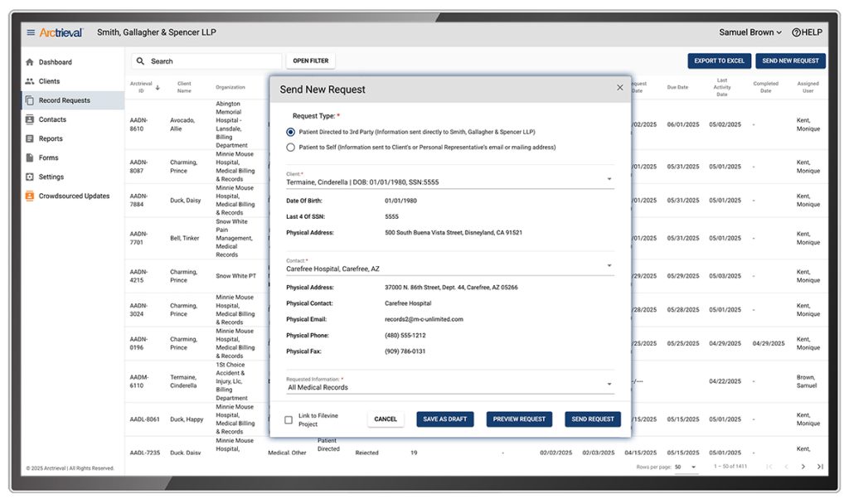This screenshot has height=504, width=849.
Task: Open the hamburger menu beside Arctrieval logo
Action: point(31,32)
